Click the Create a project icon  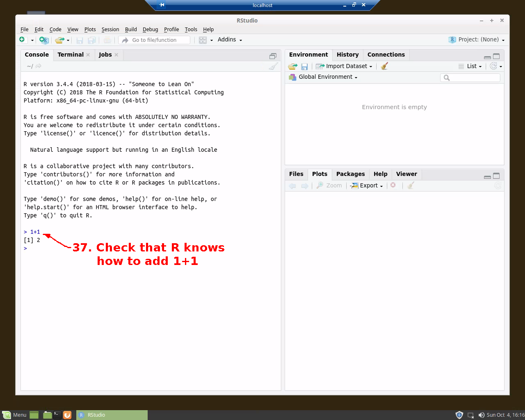tap(44, 40)
